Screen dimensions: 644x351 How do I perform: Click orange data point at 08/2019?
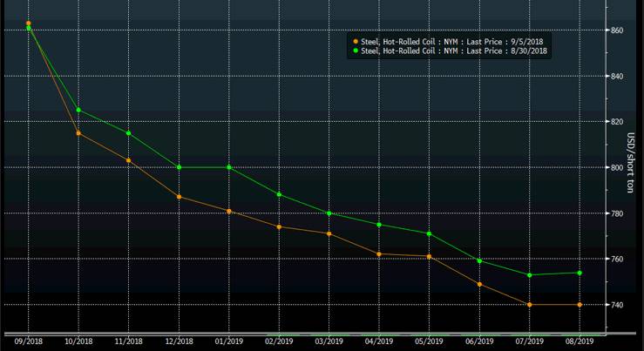pyautogui.click(x=580, y=305)
